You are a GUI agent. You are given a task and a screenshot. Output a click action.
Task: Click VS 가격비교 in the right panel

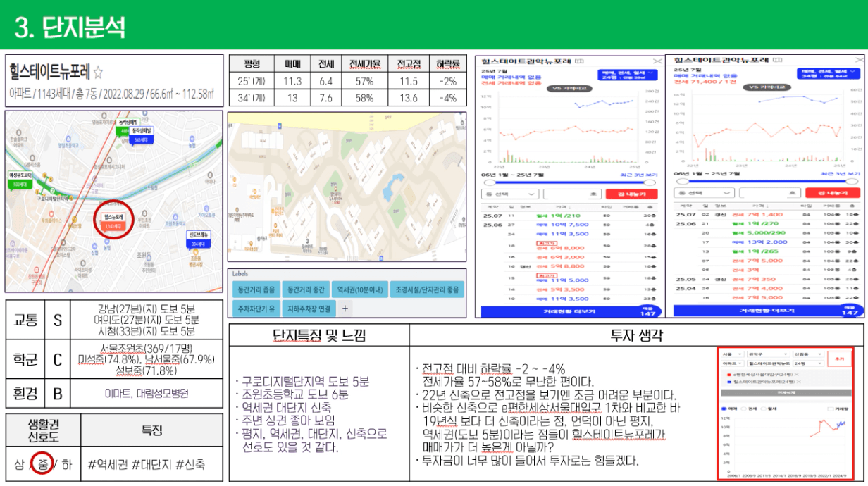click(x=767, y=87)
